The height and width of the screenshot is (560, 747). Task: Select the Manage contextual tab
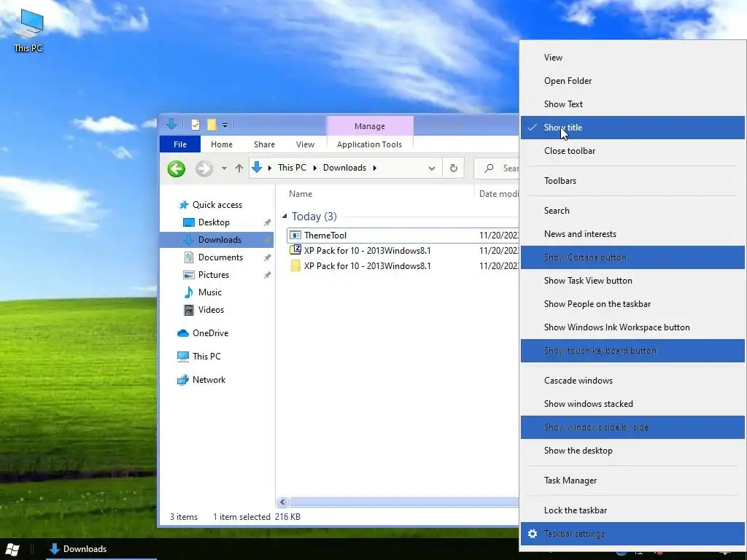pos(370,126)
